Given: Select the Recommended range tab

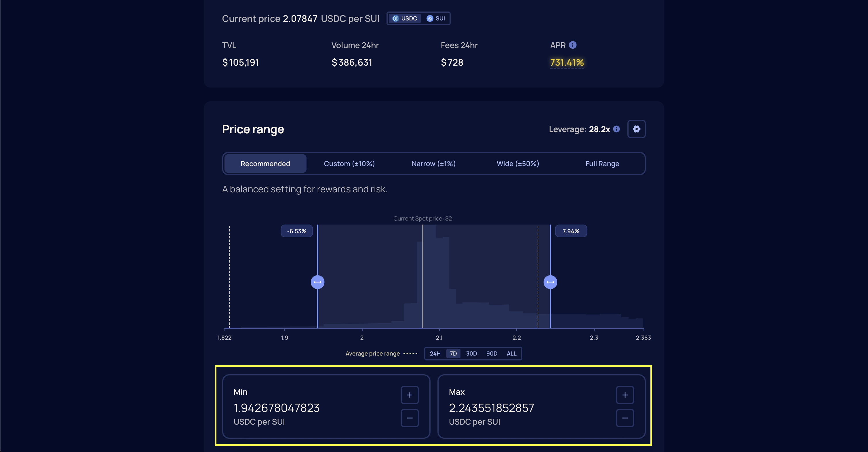Looking at the screenshot, I should click(265, 164).
